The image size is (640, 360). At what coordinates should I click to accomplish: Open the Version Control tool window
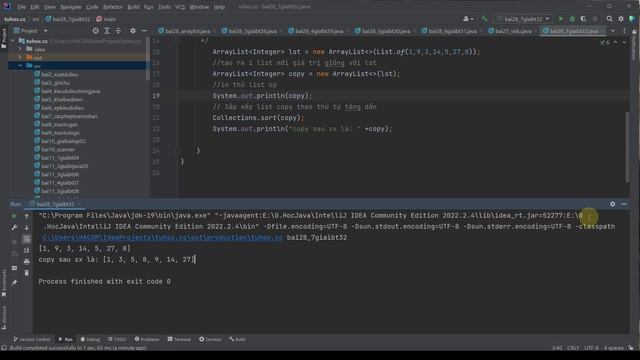pyautogui.click(x=31, y=339)
